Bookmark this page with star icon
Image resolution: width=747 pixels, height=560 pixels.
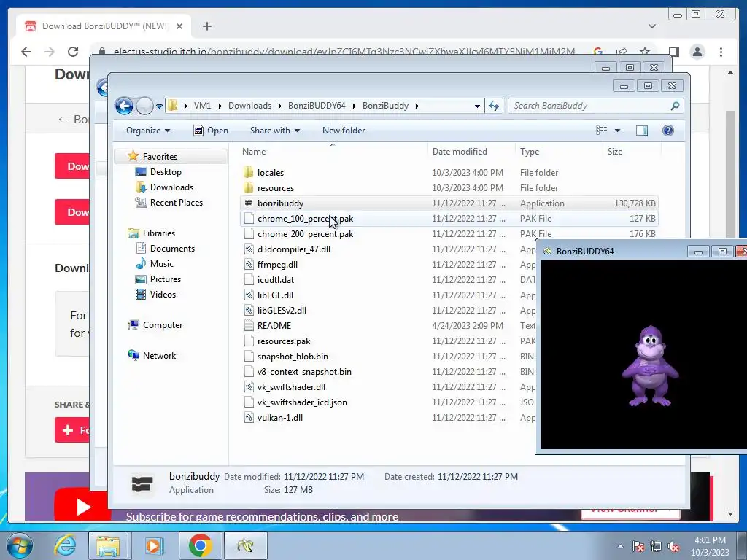(645, 52)
